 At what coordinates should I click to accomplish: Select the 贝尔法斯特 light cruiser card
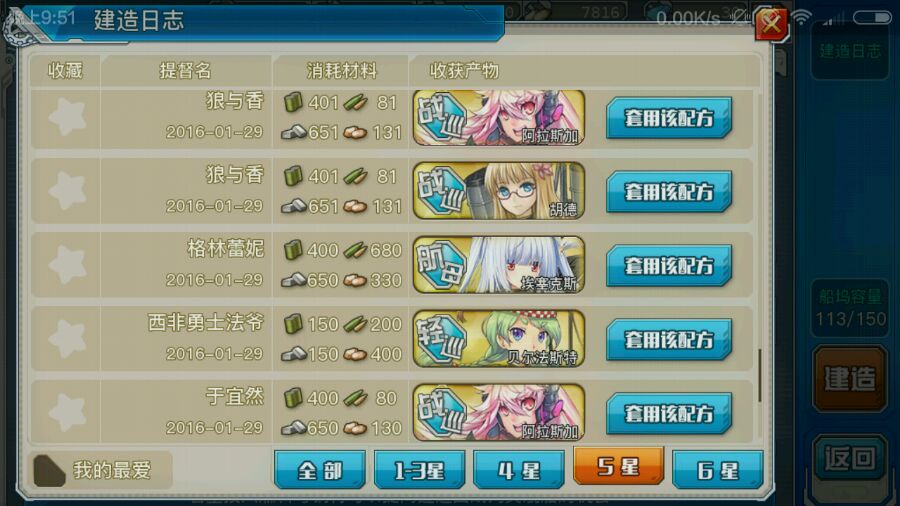(499, 338)
